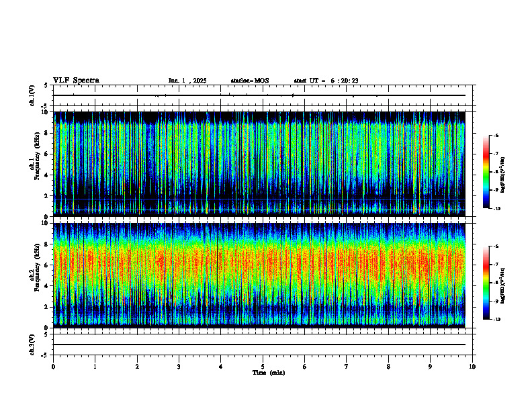This screenshot has width=532, height=411.
Task: Click the time axis tick label "6"
Action: tap(305, 367)
